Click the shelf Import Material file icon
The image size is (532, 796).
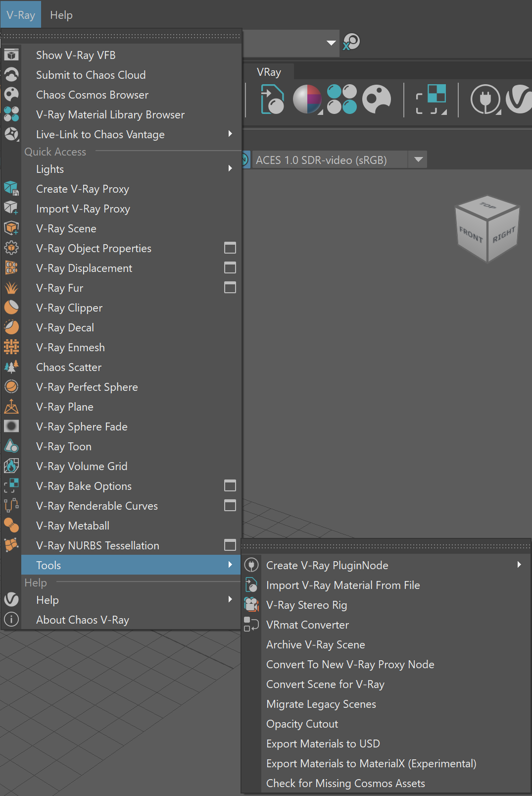pyautogui.click(x=273, y=100)
